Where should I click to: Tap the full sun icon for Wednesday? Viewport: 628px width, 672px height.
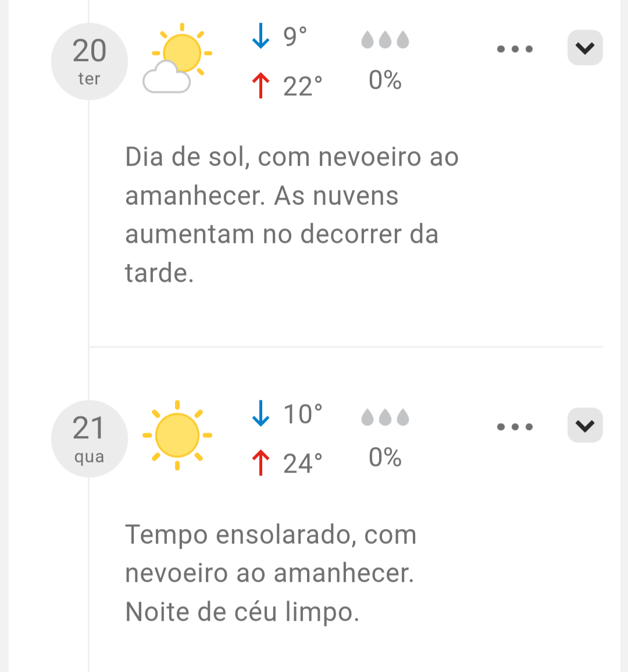click(x=177, y=435)
